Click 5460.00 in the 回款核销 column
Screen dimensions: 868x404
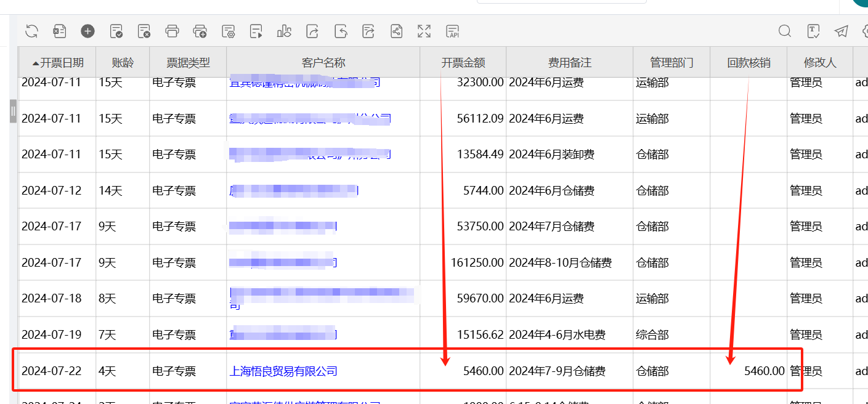click(x=765, y=371)
